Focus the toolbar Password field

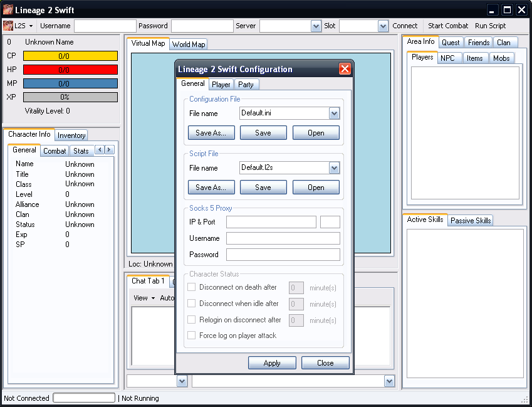(202, 26)
